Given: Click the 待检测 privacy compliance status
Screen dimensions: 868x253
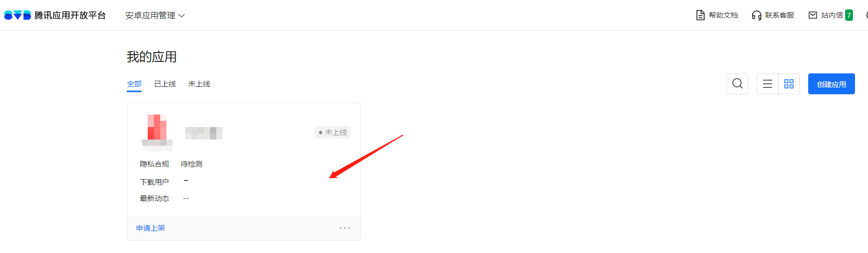Looking at the screenshot, I should [191, 164].
